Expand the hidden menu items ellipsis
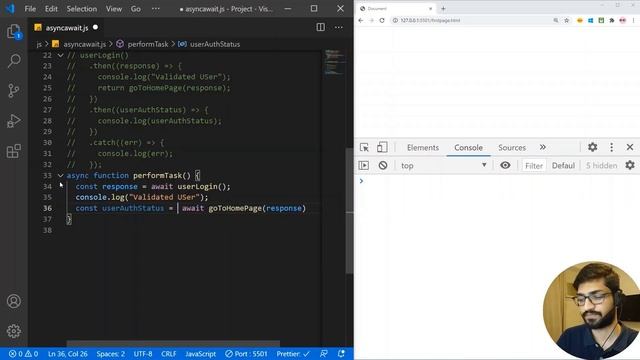The height and width of the screenshot is (360, 640). 156,9
